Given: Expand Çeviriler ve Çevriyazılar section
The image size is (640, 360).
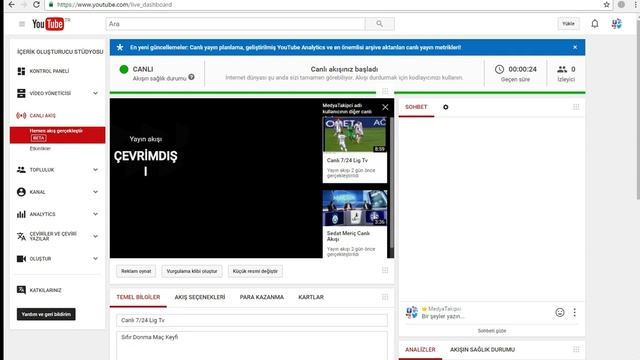Looking at the screenshot, I should click(x=95, y=236).
